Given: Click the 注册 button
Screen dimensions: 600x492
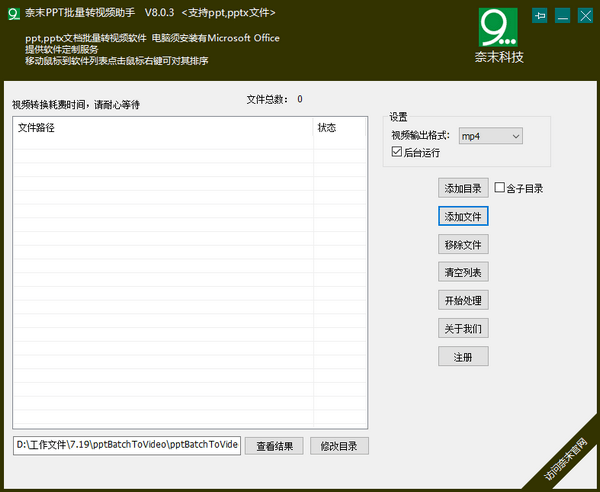Looking at the screenshot, I should point(463,356).
